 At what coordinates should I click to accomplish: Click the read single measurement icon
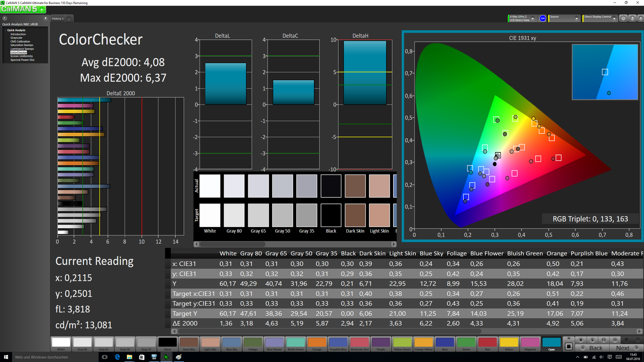[x=592, y=340]
